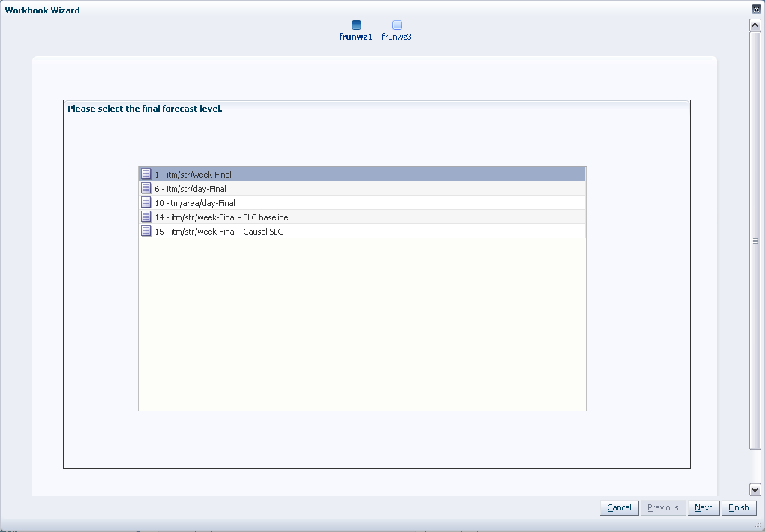Go to the frunwz1 wizard step
Image resolution: width=765 pixels, height=532 pixels.
(x=355, y=37)
